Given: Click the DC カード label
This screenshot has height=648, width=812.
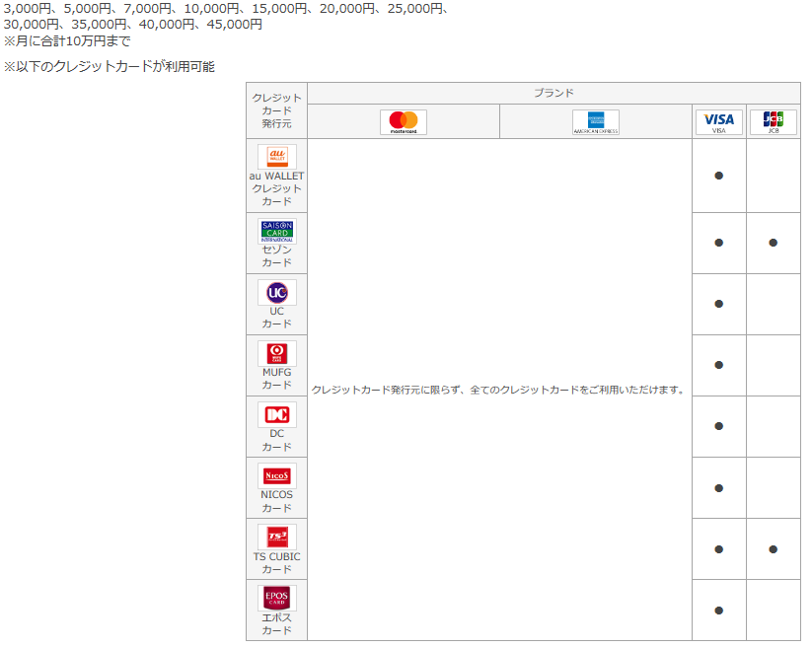Looking at the screenshot, I should 276,440.
